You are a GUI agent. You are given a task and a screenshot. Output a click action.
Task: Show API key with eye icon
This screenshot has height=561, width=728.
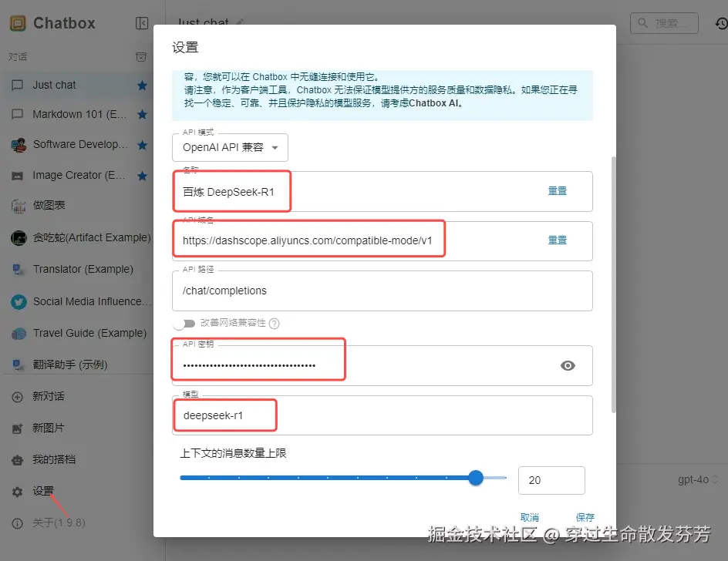coord(568,365)
